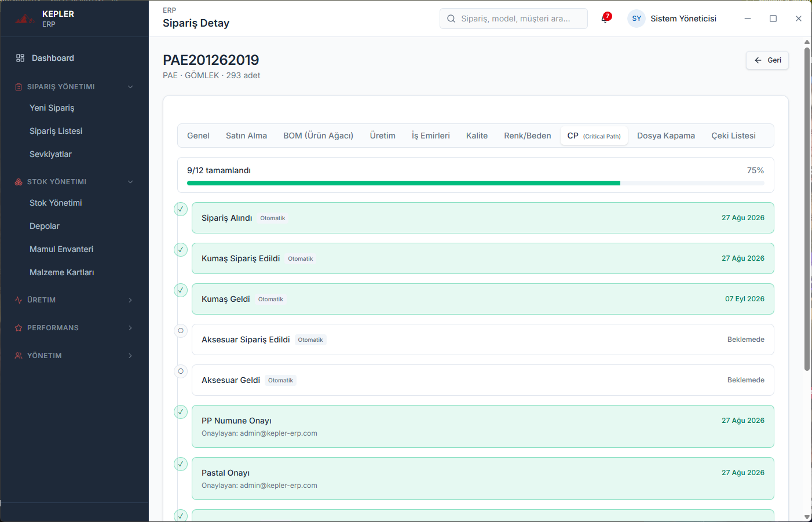The image size is (812, 522).
Task: Click the Aksesuar Geldi Beklemede status
Action: (x=745, y=380)
